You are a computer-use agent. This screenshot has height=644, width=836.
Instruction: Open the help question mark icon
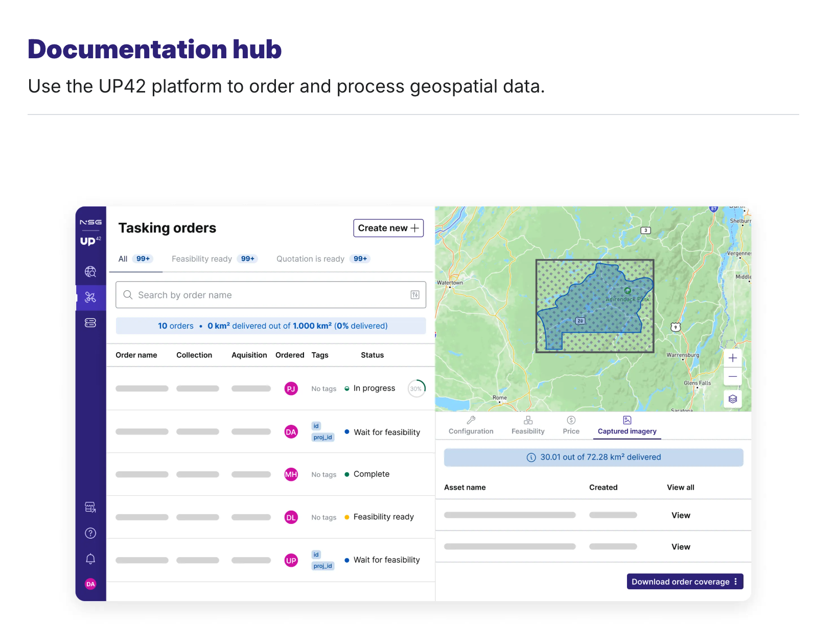[90, 533]
